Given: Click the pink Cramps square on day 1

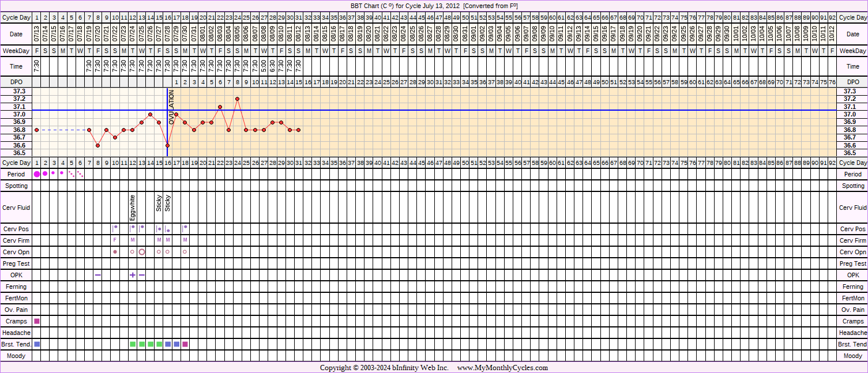Looking at the screenshot, I should (37, 321).
